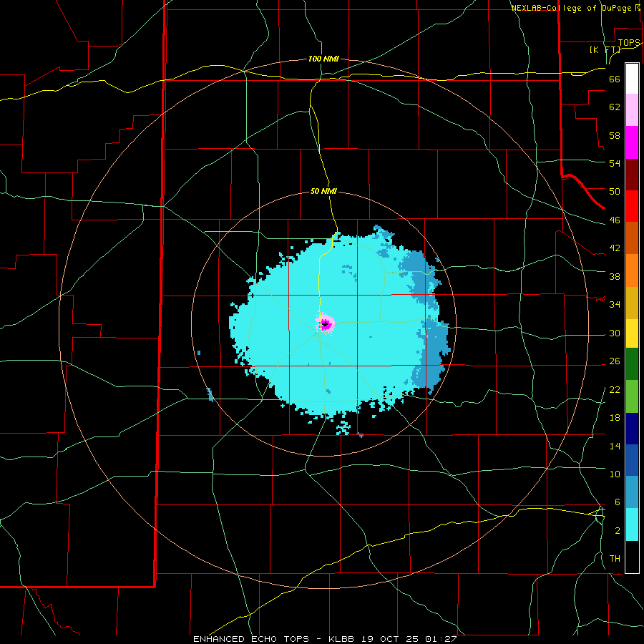This screenshot has width=644, height=644.
Task: Click the legend value 34
Action: pos(615,305)
